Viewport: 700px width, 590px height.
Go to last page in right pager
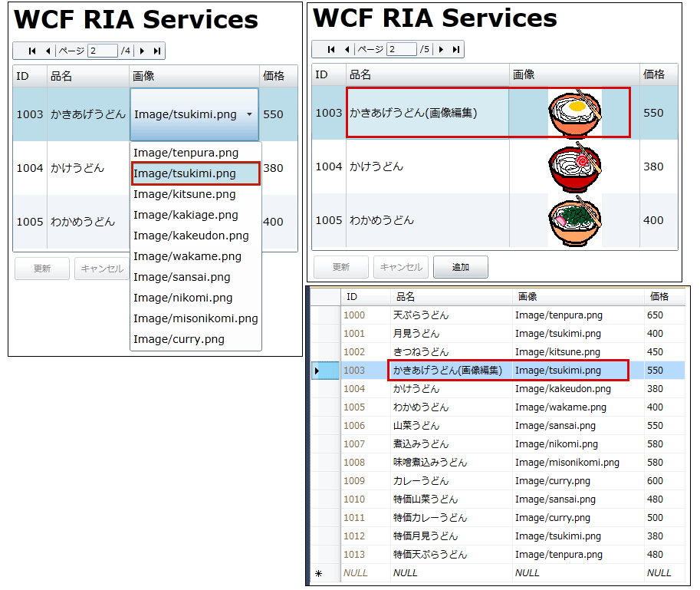tap(455, 50)
